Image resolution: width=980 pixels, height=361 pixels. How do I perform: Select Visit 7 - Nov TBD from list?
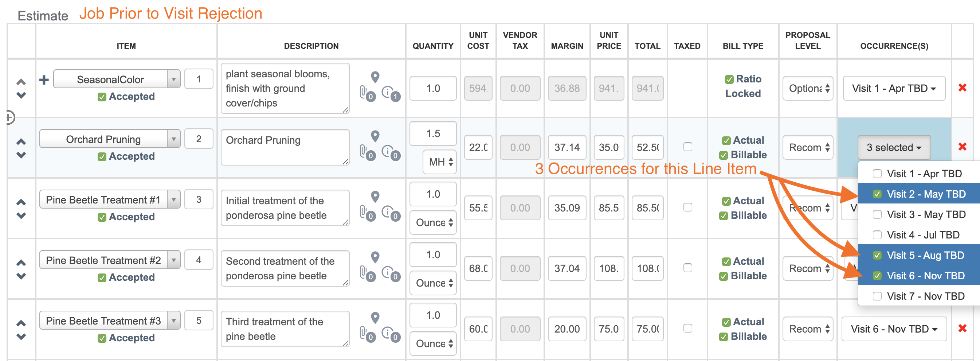(x=877, y=296)
